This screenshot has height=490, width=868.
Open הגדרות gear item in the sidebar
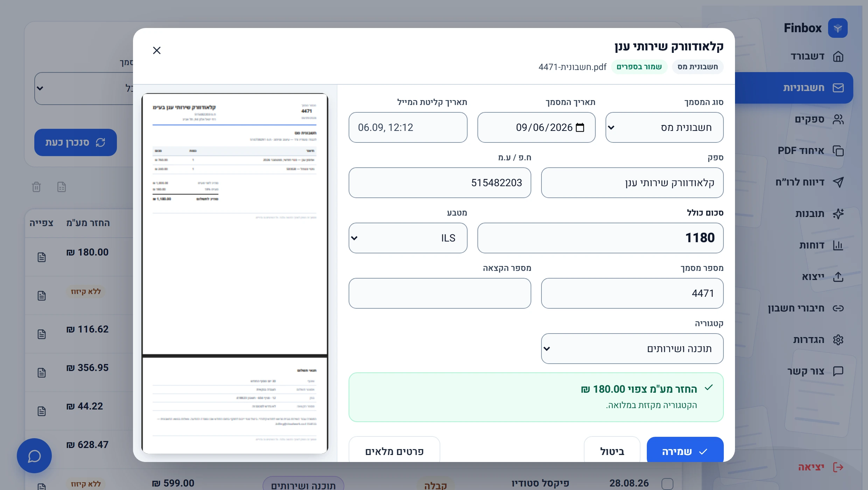point(818,340)
